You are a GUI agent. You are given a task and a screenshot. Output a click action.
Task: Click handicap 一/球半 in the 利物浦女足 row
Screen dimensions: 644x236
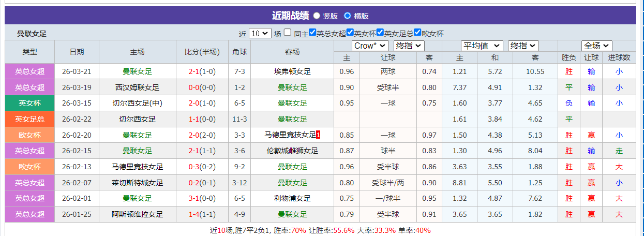[388, 198]
